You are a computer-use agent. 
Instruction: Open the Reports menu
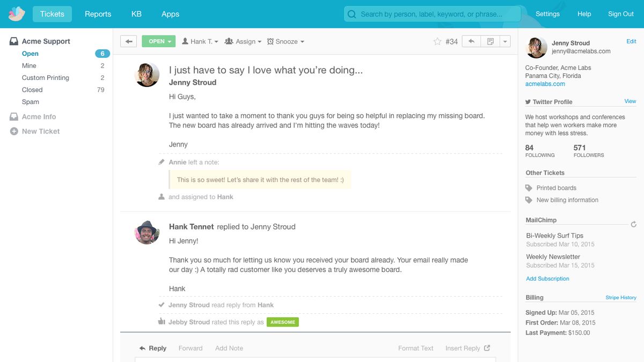(98, 14)
